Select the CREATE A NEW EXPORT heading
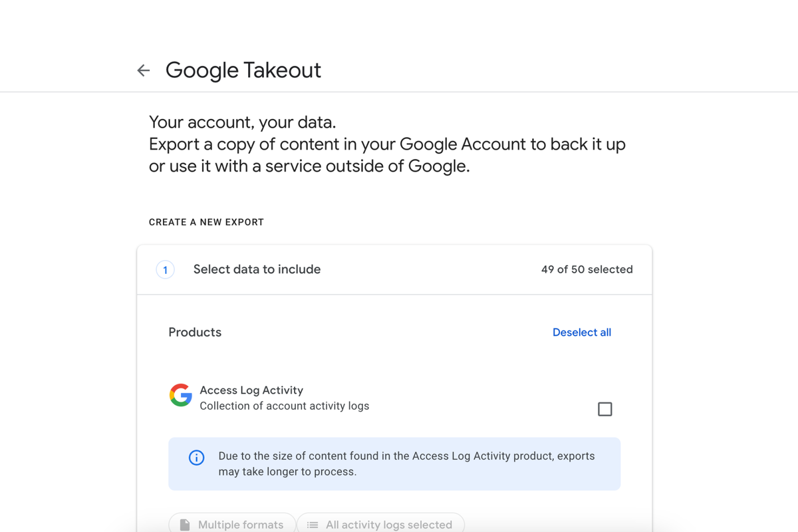Screen dimensions: 798x532 tap(206, 221)
